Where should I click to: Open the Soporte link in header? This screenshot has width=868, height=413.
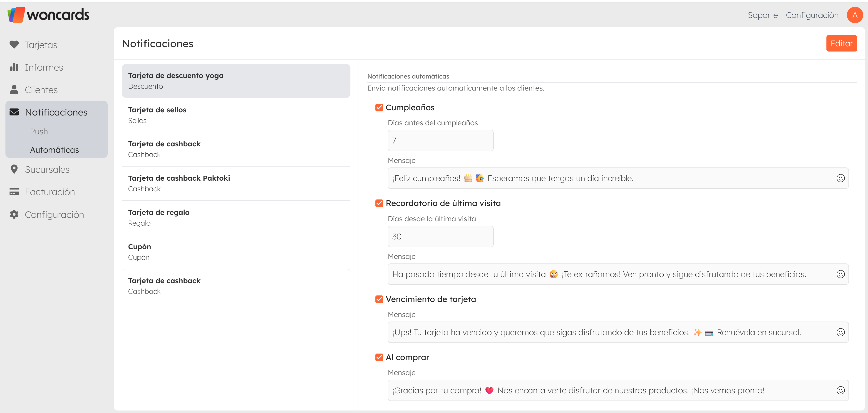pyautogui.click(x=763, y=15)
